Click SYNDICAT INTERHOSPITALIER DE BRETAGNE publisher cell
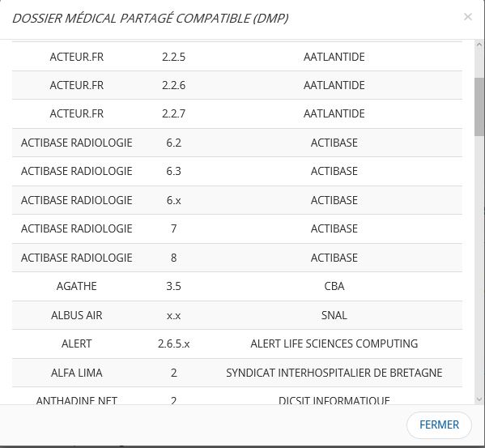 334,373
